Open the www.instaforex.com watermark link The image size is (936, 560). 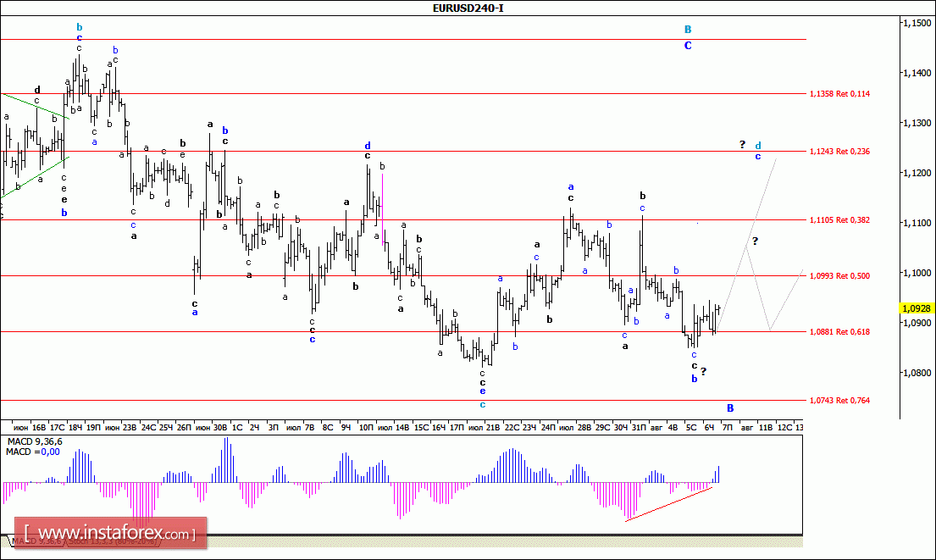111,533
